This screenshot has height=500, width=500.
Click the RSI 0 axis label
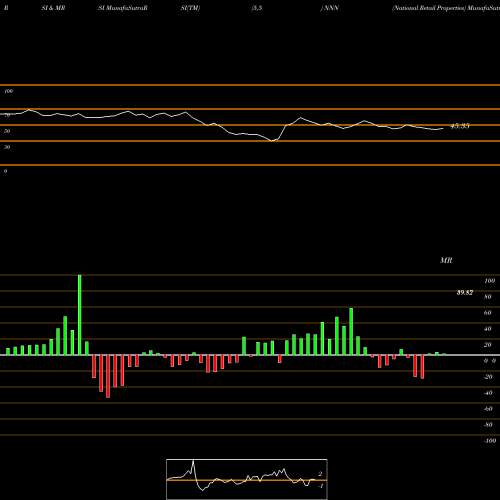point(5,171)
